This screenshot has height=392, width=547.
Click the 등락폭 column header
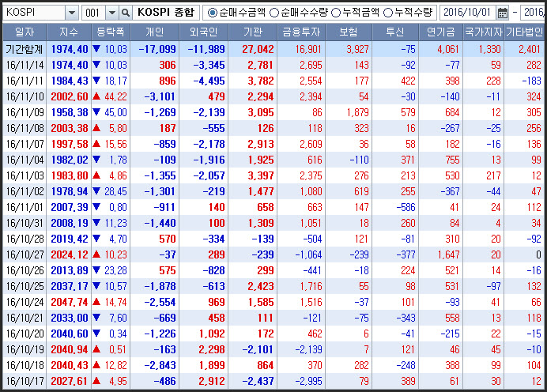click(111, 32)
